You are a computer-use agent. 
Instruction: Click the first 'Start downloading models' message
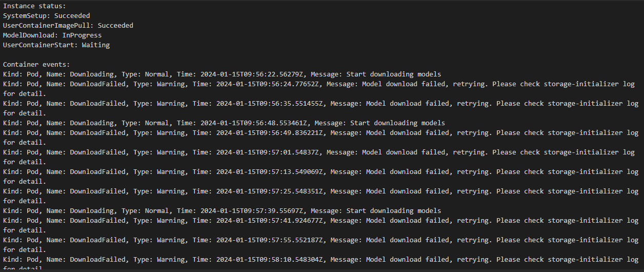click(393, 74)
